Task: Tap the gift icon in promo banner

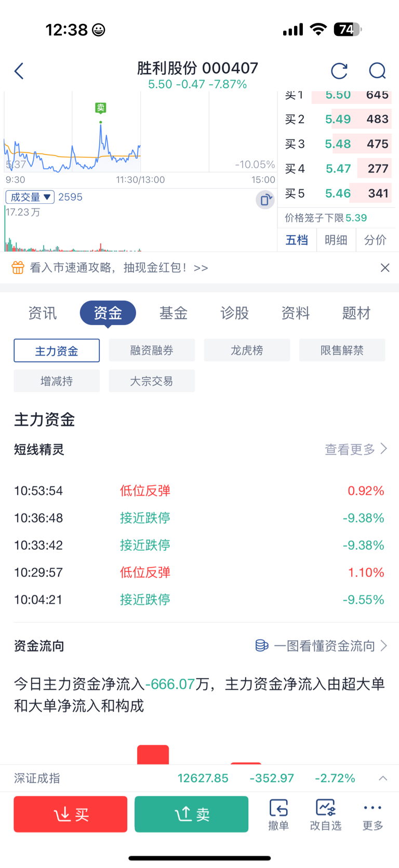Action: [x=18, y=268]
